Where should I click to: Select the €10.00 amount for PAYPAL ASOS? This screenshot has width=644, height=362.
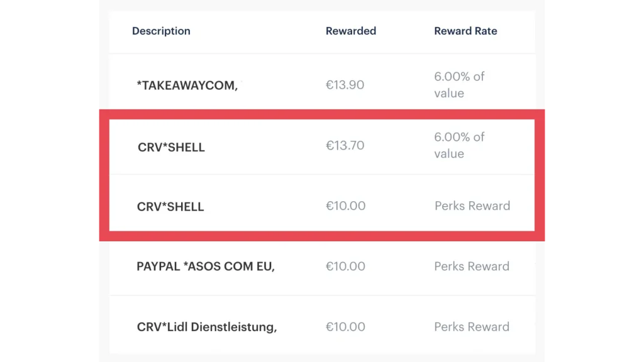(x=345, y=266)
